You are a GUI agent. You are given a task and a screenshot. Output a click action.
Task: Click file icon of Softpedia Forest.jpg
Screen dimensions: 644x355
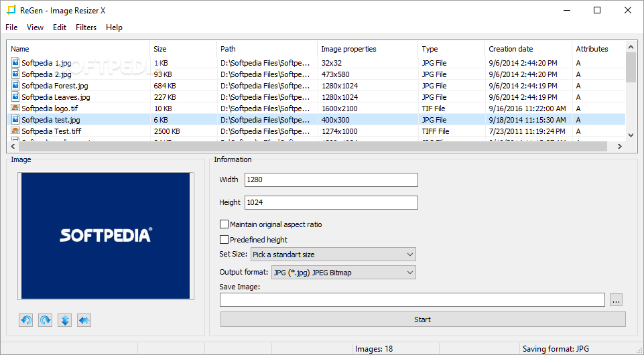[15, 85]
